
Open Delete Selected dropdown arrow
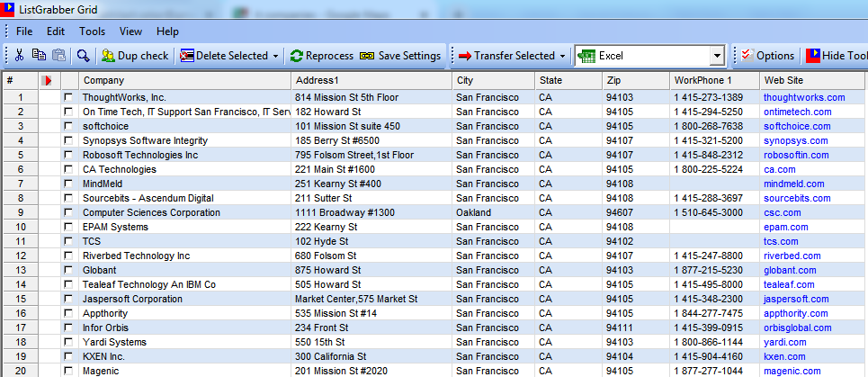click(x=275, y=56)
